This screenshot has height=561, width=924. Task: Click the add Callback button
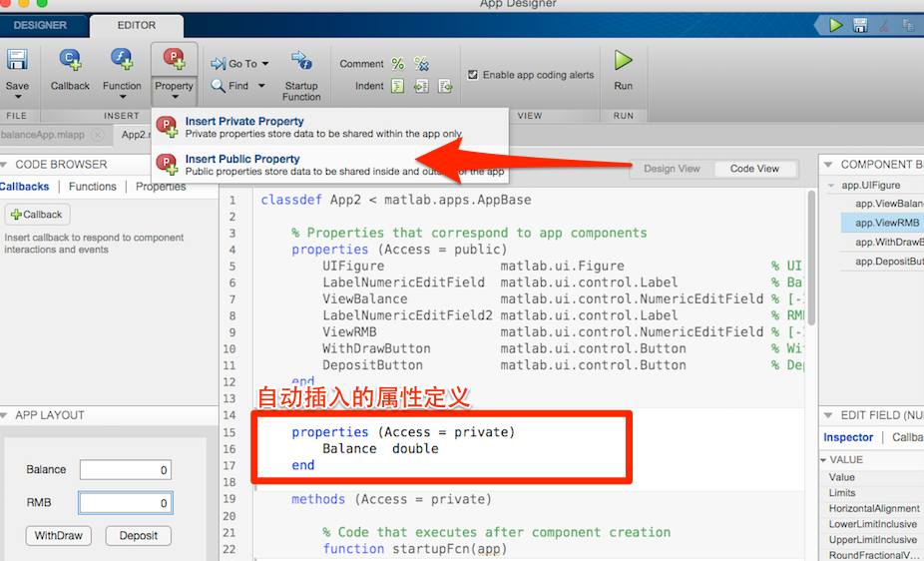click(37, 215)
